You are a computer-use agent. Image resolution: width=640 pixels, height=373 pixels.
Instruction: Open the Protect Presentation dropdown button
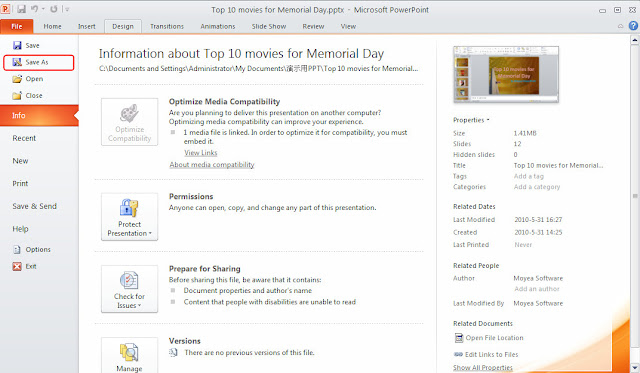click(129, 217)
